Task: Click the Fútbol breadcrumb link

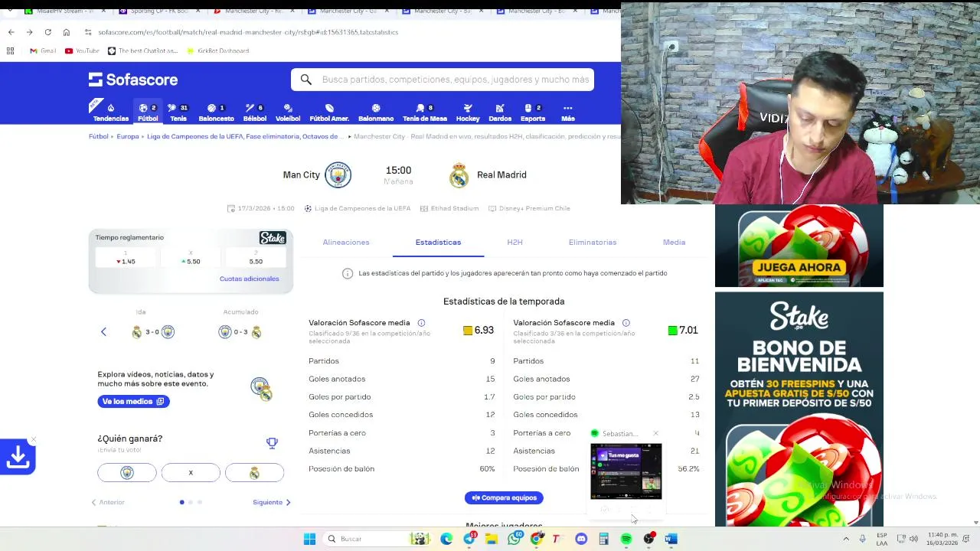Action: point(98,136)
